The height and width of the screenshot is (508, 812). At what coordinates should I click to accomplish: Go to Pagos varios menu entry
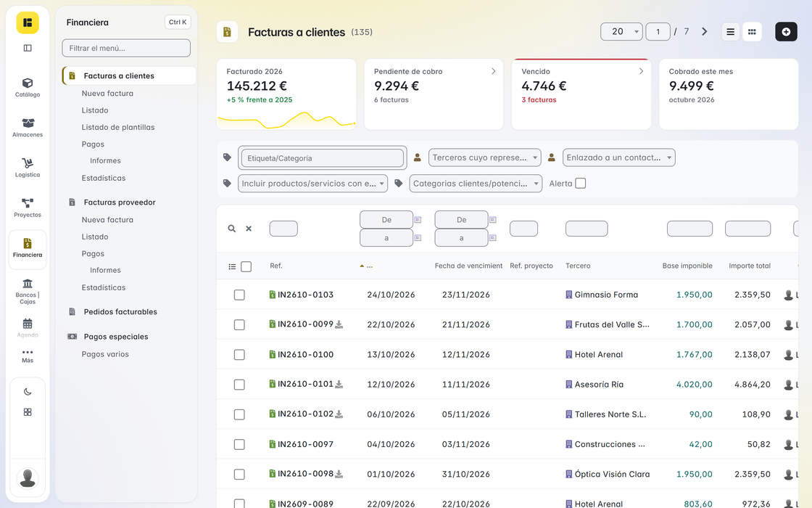pos(105,354)
